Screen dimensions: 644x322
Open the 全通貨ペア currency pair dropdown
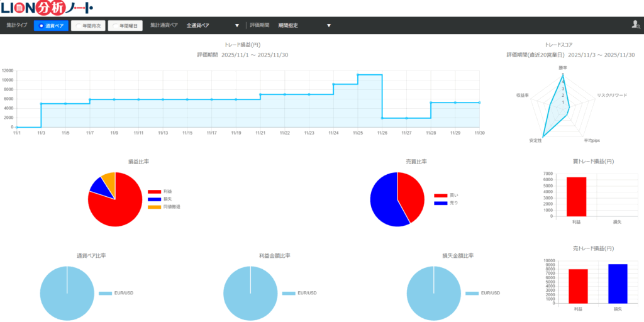pos(213,26)
